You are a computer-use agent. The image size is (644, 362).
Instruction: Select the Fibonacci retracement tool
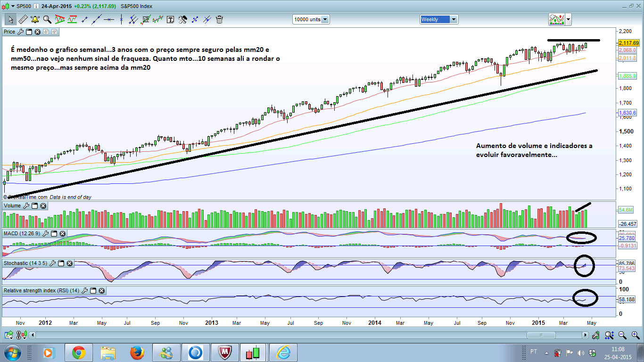(146, 19)
